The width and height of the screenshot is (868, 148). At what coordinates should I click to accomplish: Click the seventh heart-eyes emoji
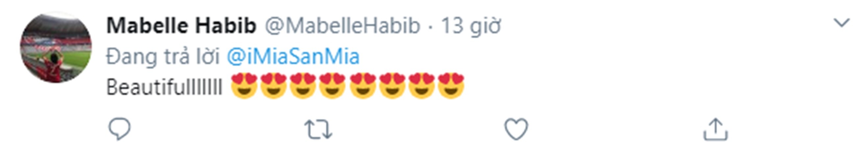[421, 85]
